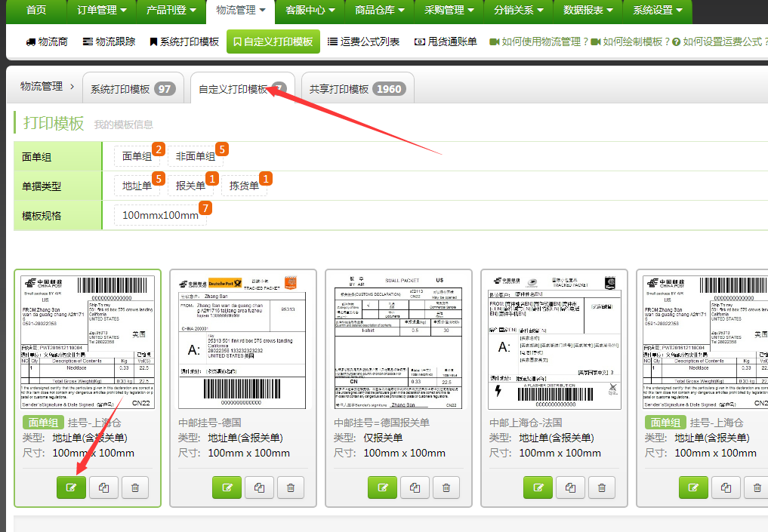Switch to the 系统打印模板 97 tab
The height and width of the screenshot is (532, 768).
[x=133, y=88]
